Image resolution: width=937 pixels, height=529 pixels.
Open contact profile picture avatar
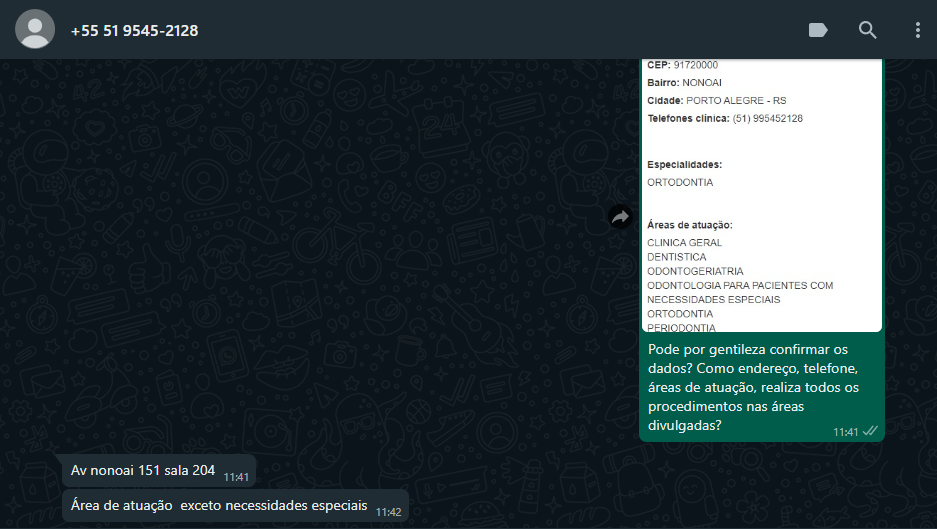(35, 29)
